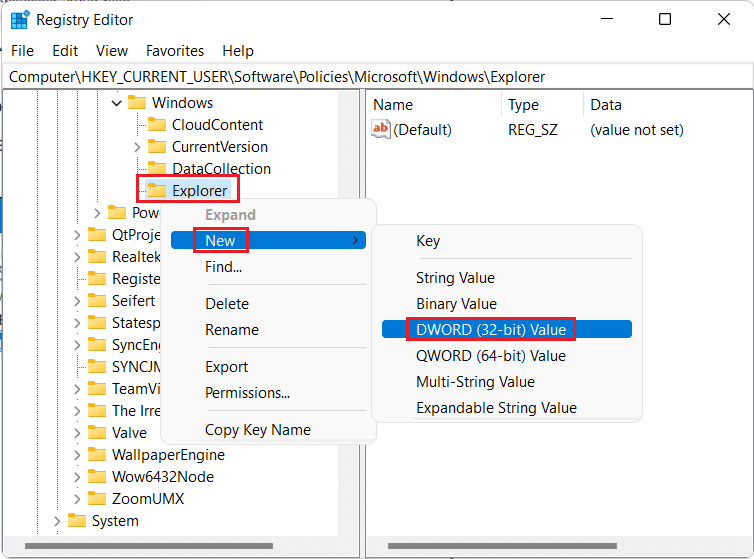754x559 pixels.
Task: Select Key in the New submenu
Action: [507, 240]
